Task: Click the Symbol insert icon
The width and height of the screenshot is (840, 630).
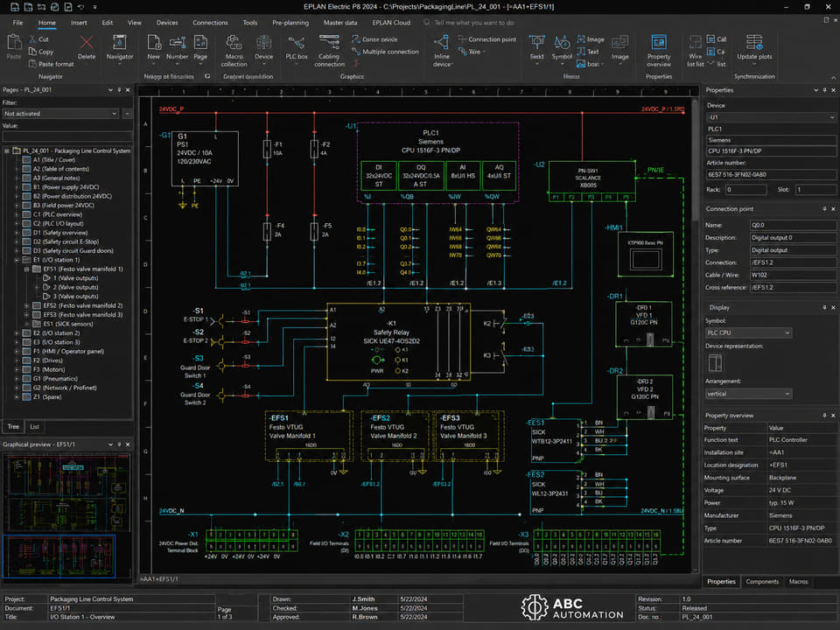Action: 562,42
